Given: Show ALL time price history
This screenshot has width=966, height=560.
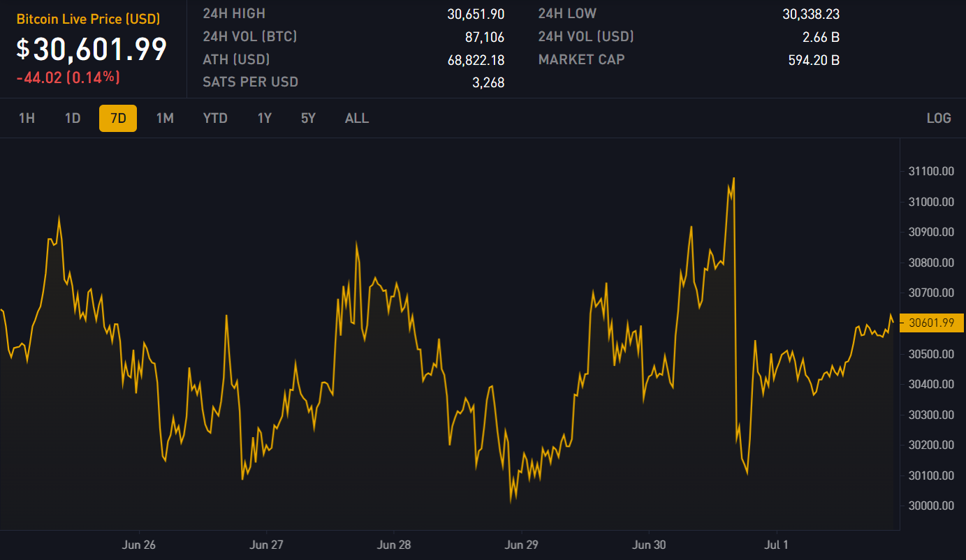Looking at the screenshot, I should click(356, 119).
